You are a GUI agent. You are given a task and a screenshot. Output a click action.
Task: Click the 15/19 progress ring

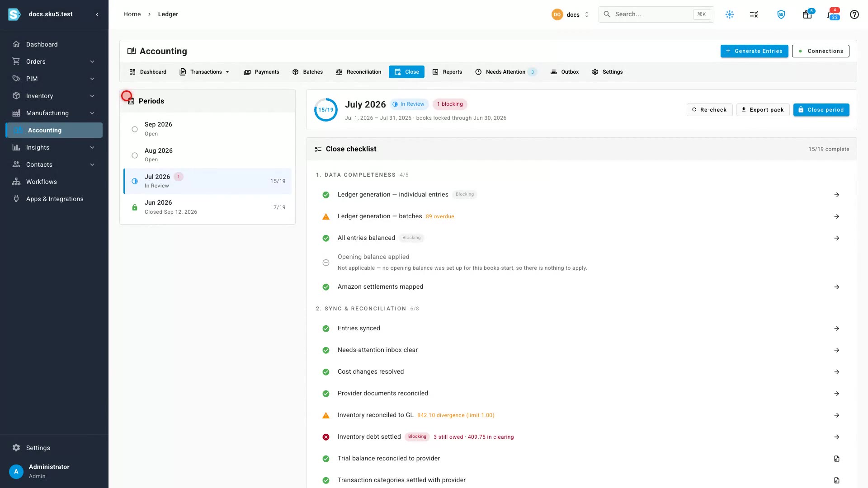click(x=326, y=110)
